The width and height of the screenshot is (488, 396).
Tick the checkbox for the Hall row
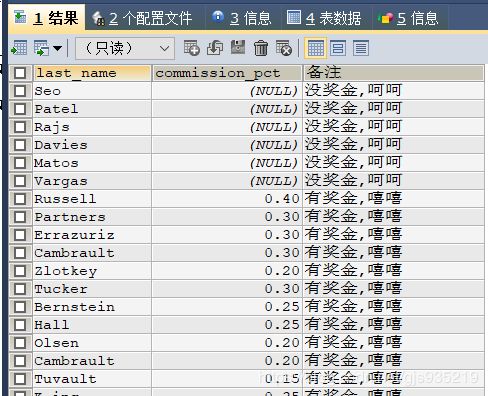point(20,325)
